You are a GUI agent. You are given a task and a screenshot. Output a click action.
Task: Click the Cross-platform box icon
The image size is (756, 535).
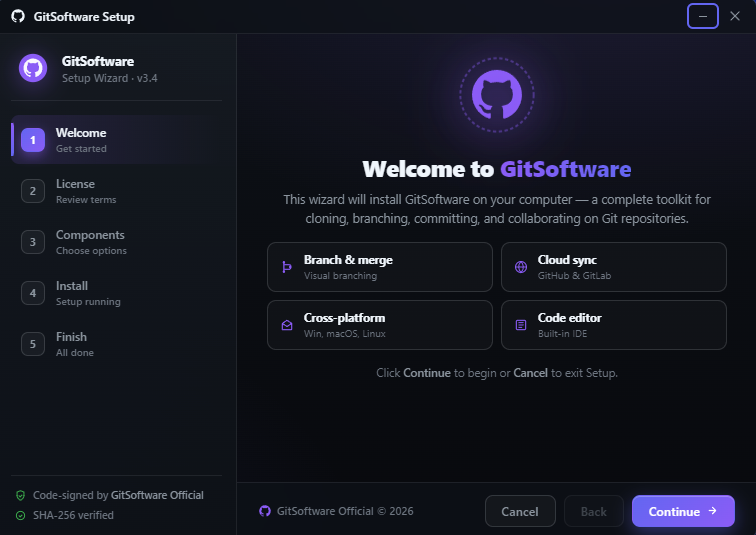[x=287, y=325]
